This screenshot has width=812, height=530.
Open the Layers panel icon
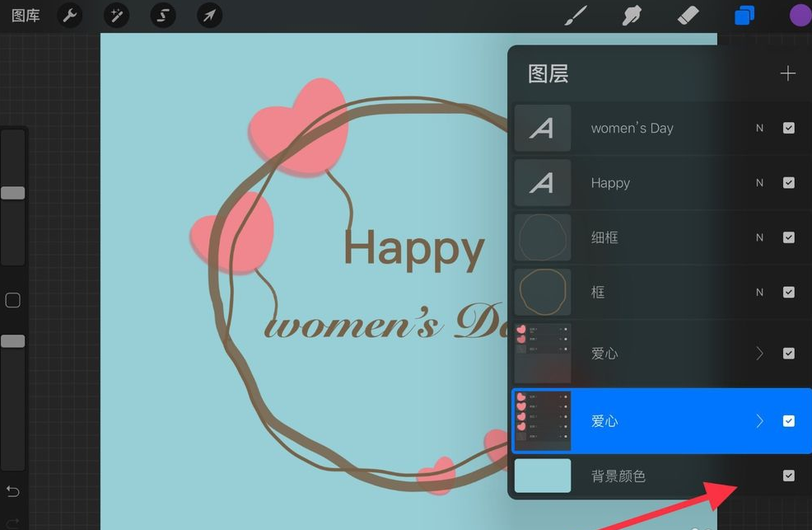(x=744, y=15)
